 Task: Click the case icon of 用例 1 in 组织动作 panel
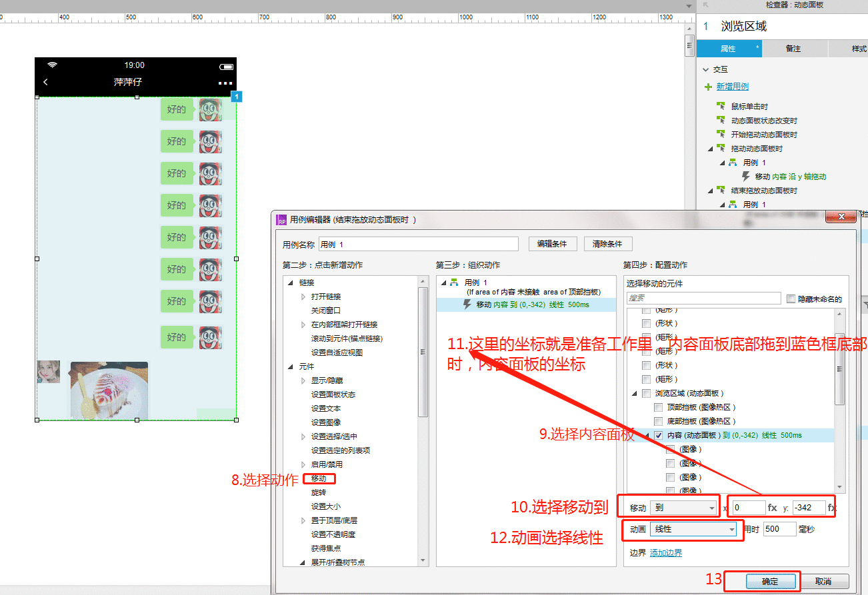(x=455, y=283)
